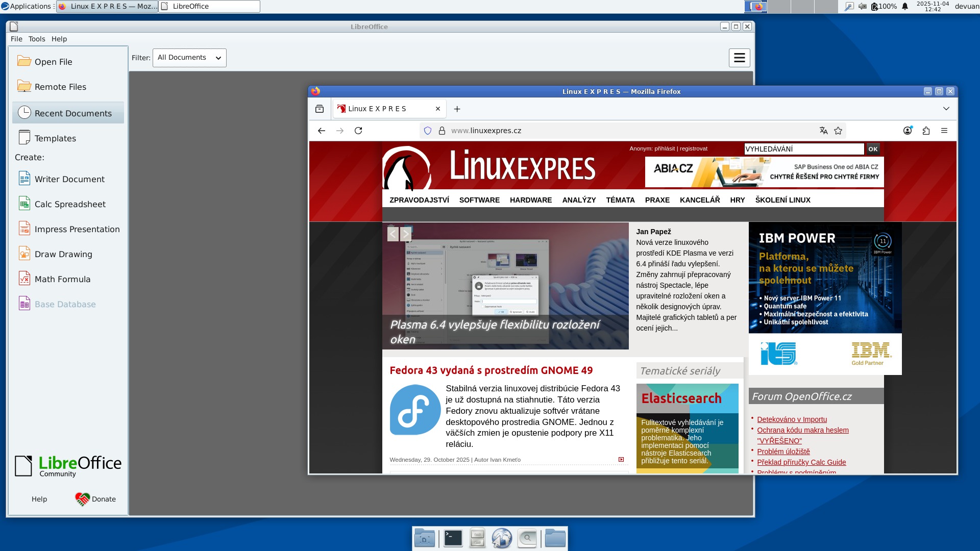Viewport: 980px width, 551px height.
Task: Expand the Firefox list all tabs chevron
Action: coord(946,109)
